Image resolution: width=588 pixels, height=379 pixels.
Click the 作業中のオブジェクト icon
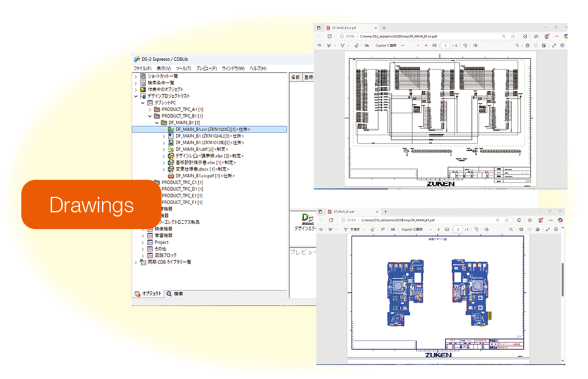142,89
